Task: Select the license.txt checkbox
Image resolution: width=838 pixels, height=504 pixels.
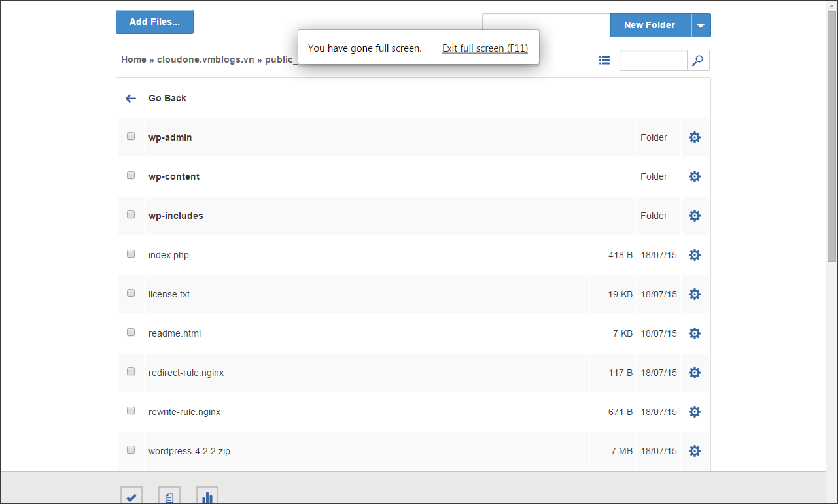Action: point(131,293)
